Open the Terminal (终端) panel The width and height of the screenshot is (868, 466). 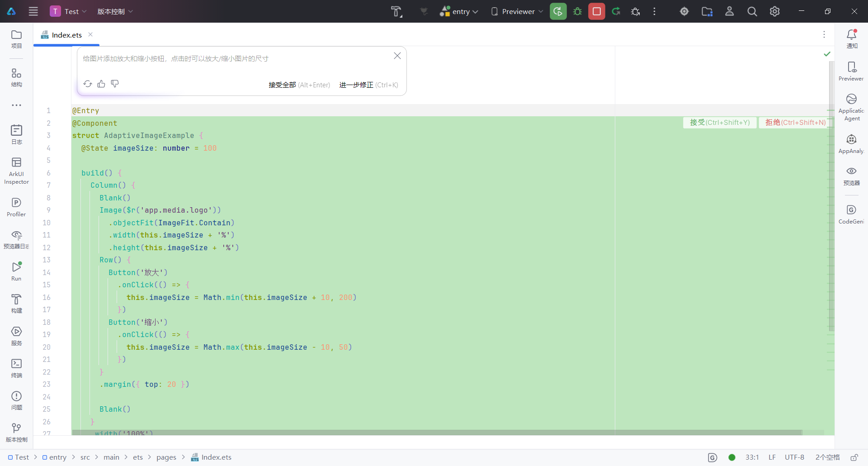(x=16, y=368)
